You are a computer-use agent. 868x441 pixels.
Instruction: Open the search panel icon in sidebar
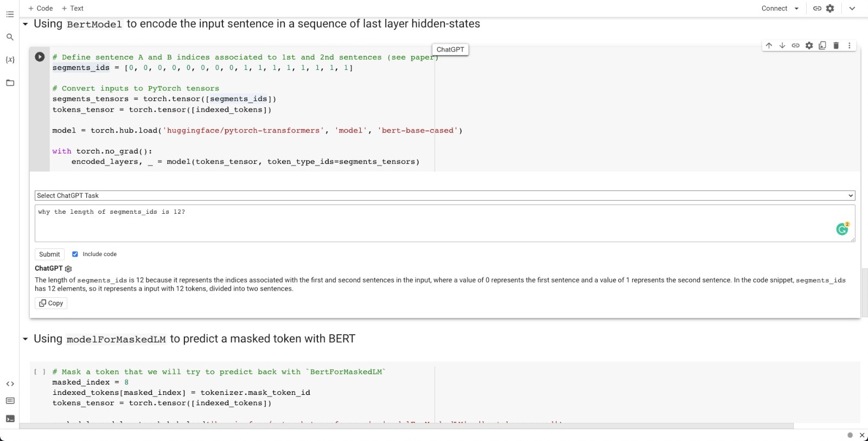coord(10,37)
